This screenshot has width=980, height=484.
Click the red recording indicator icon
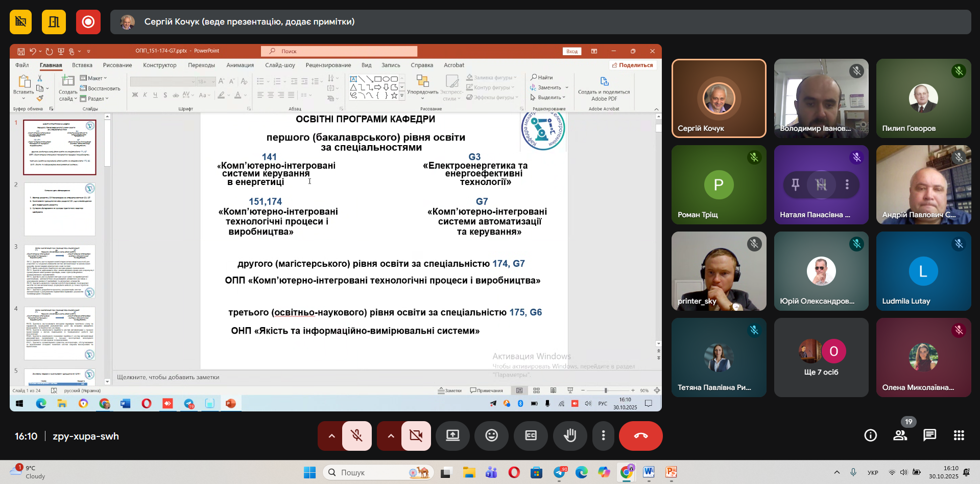[x=88, y=22]
